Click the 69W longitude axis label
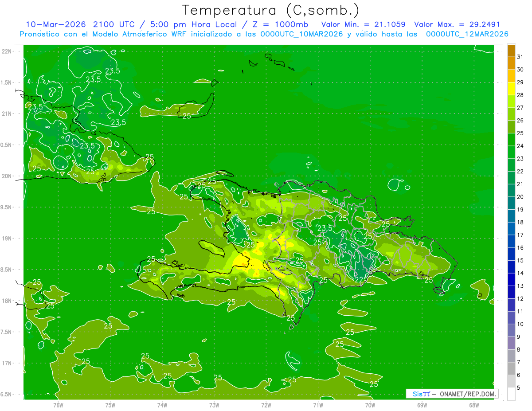Screen dimensions: 532x411 point(422,405)
